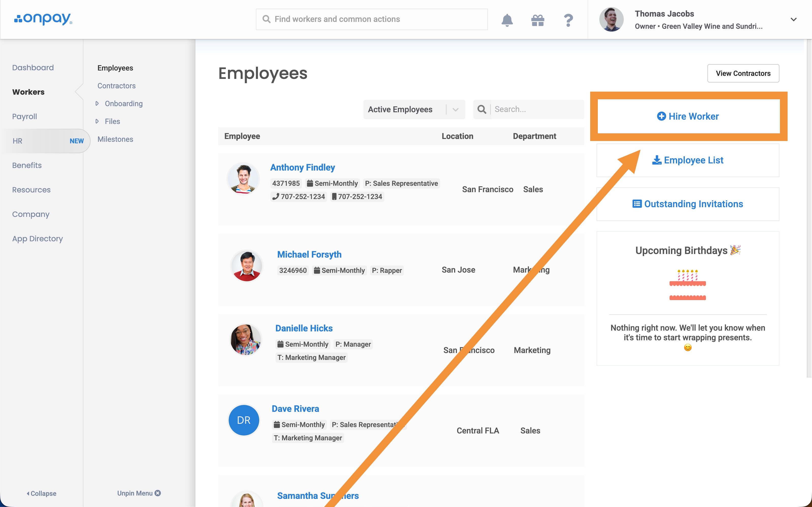Click Thomas Jacobs profile avatar
The image size is (812, 507).
pyautogui.click(x=611, y=19)
